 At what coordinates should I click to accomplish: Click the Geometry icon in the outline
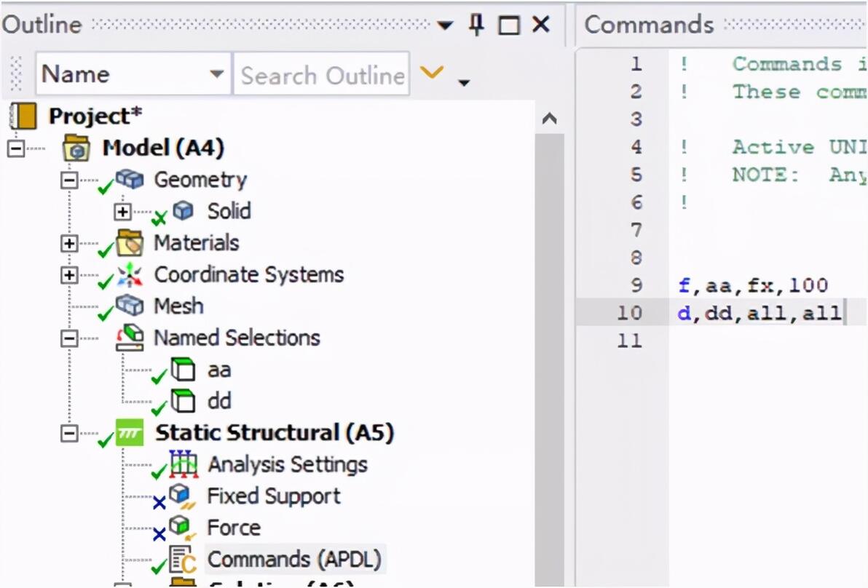tap(132, 179)
